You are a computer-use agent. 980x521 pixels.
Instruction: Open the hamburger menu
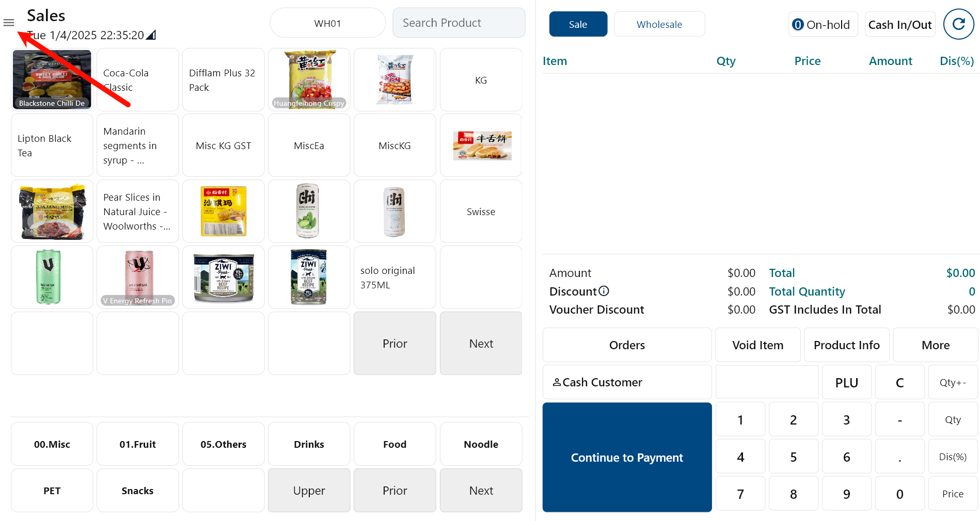click(x=9, y=23)
